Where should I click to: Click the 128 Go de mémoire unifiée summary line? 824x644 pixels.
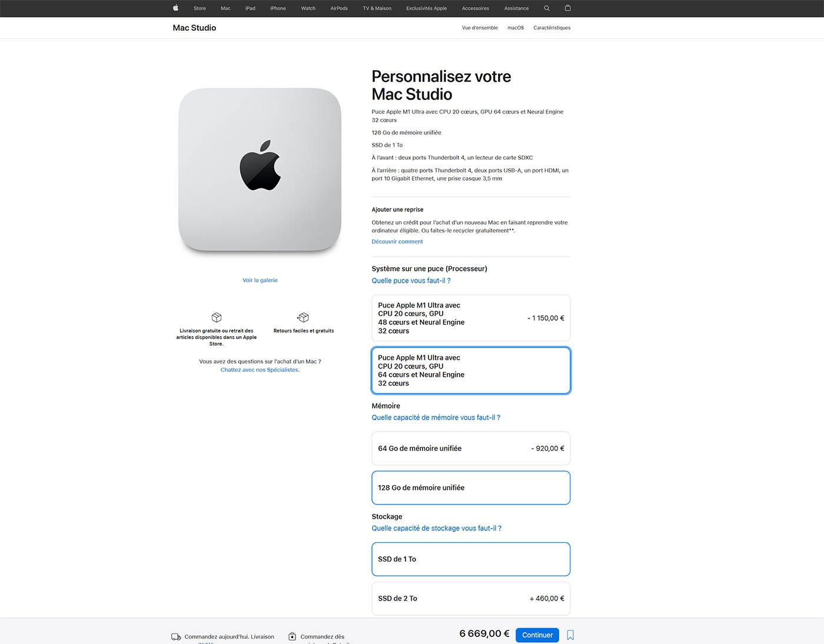[x=406, y=132]
